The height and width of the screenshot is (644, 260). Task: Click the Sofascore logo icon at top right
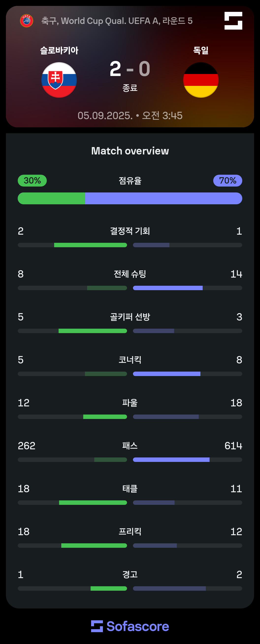point(233,21)
